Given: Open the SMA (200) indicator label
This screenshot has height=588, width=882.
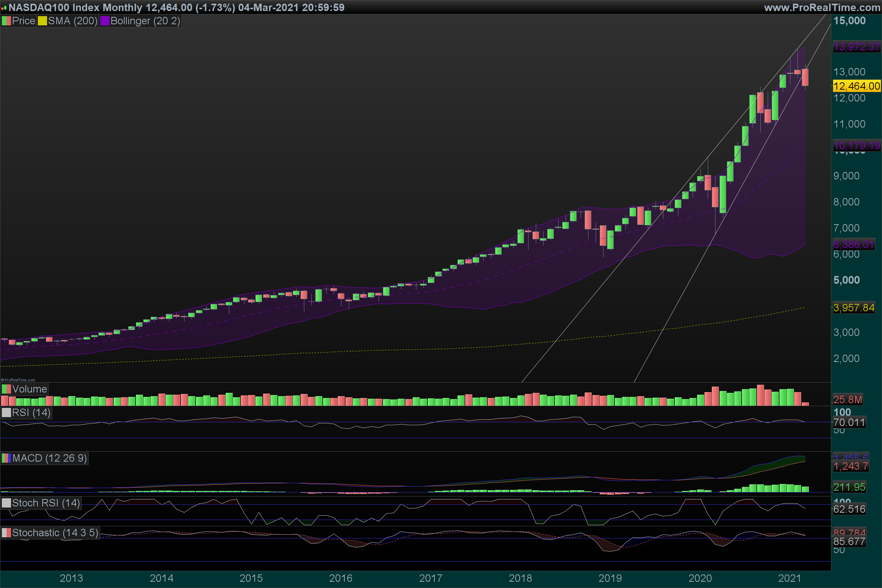Looking at the screenshot, I should pos(73,21).
